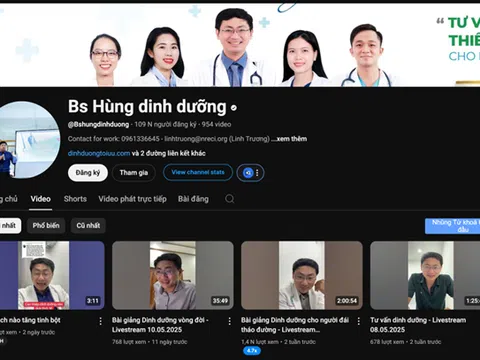480x360 pixels.
Task: Click the 'Bs Hùng dinh dưỡng' channel name
Action: (x=147, y=107)
